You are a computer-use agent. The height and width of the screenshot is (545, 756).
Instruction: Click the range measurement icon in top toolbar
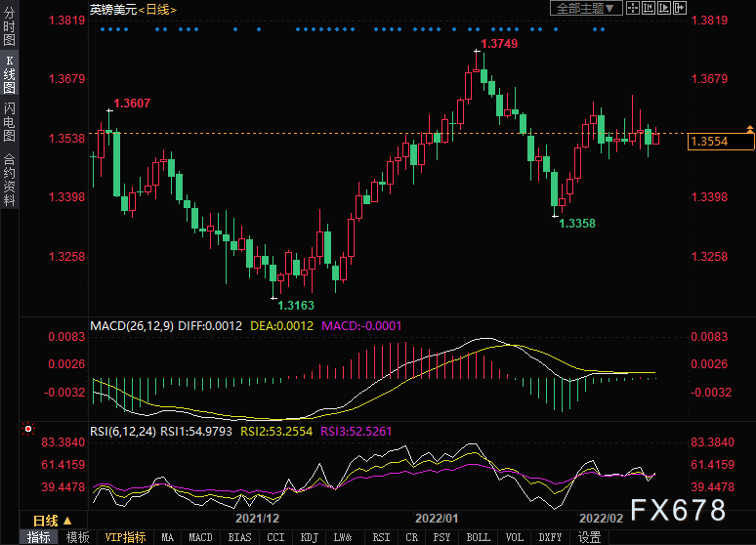tap(650, 9)
